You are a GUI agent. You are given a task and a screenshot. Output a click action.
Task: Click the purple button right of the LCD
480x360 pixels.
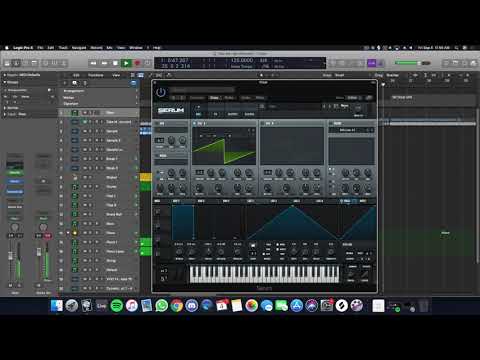371,63
